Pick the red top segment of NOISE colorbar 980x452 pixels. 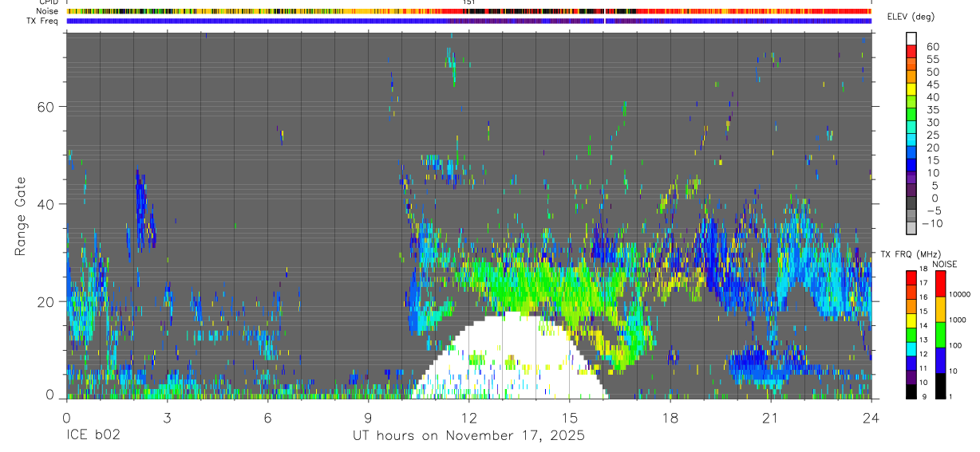tap(939, 284)
